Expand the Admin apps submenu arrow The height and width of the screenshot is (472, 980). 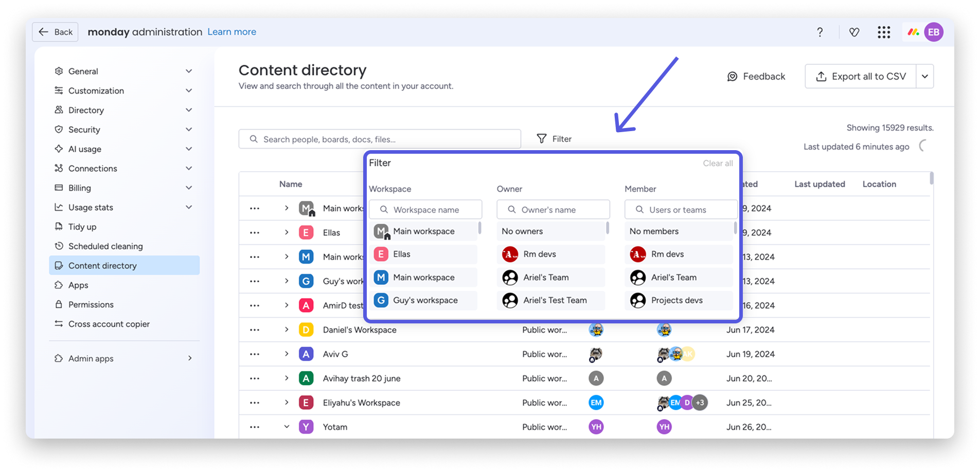pyautogui.click(x=190, y=358)
